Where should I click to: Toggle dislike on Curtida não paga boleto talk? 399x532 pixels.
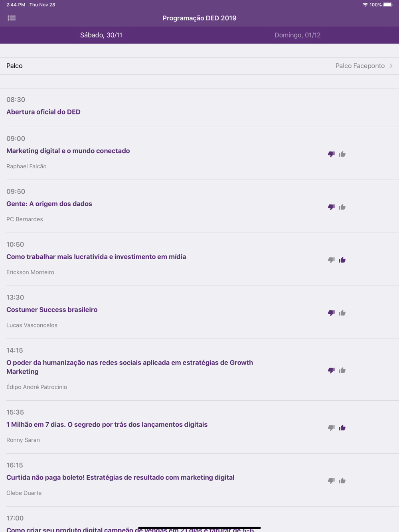coord(331,481)
